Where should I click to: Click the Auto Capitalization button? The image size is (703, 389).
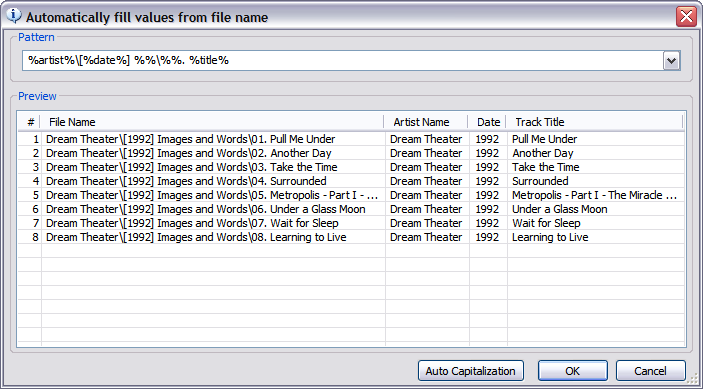471,371
